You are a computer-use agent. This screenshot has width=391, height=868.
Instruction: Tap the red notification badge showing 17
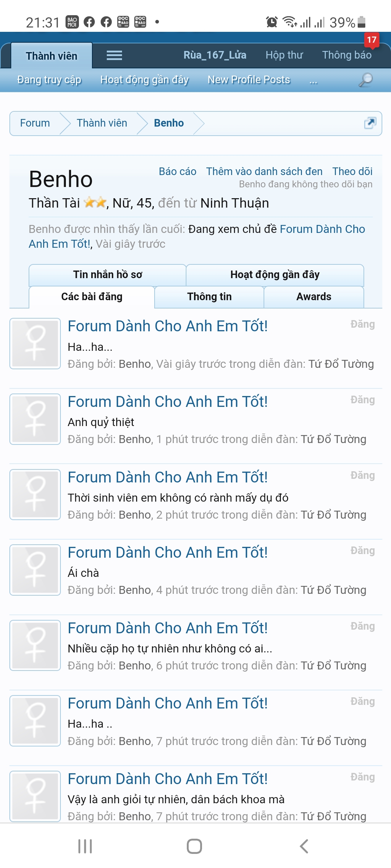pos(371,40)
